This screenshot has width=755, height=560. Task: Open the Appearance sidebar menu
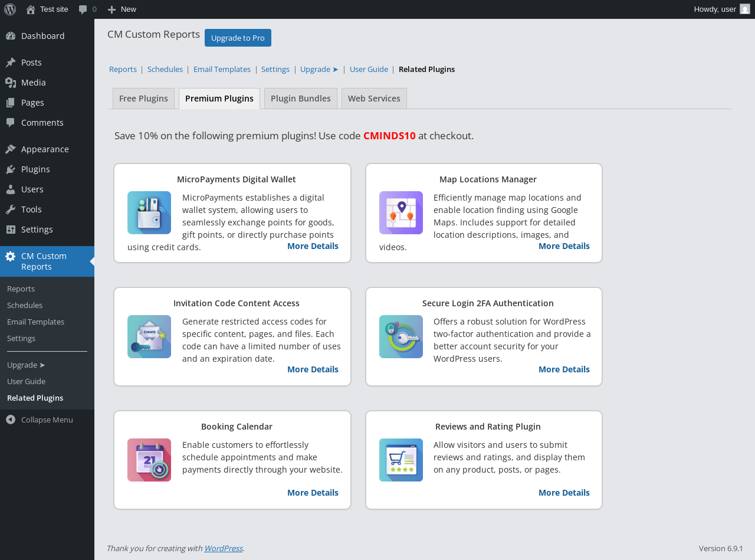[x=45, y=149]
